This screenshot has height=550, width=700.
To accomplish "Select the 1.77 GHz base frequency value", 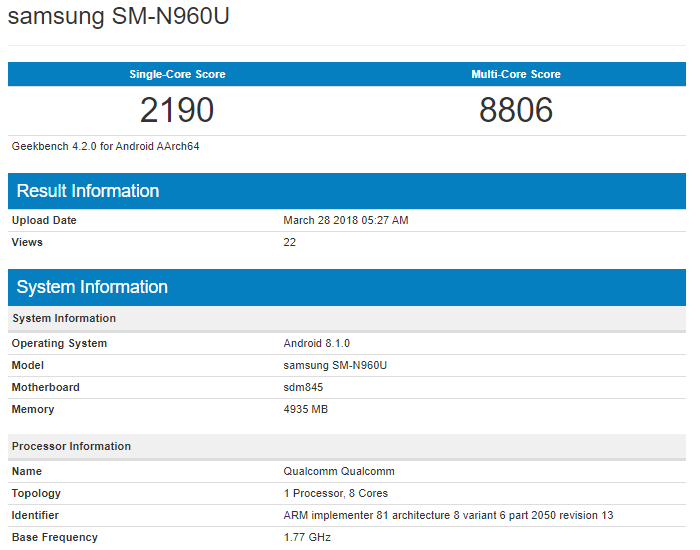I will (307, 537).
